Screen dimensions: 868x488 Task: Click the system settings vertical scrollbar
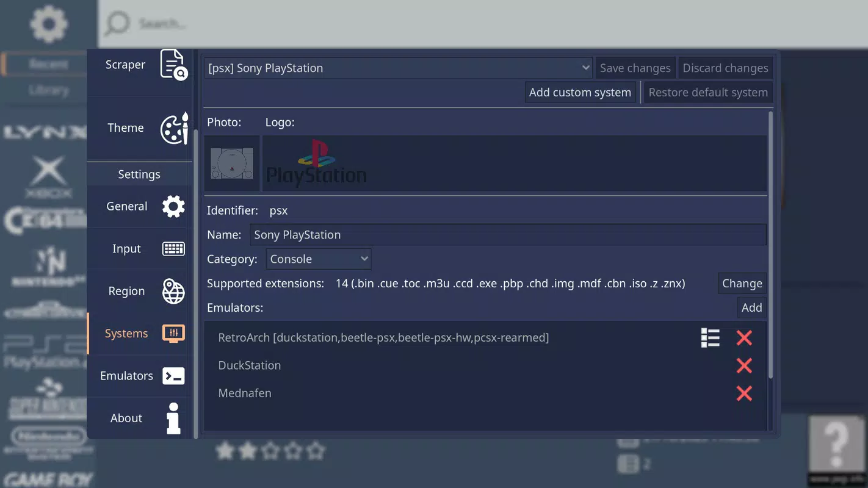point(770,244)
